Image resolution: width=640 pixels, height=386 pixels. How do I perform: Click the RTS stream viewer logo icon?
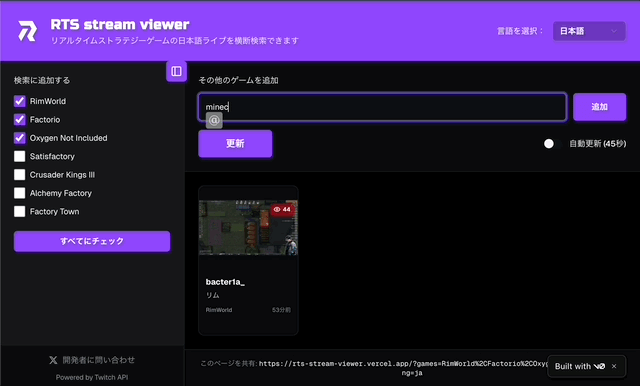point(28,31)
